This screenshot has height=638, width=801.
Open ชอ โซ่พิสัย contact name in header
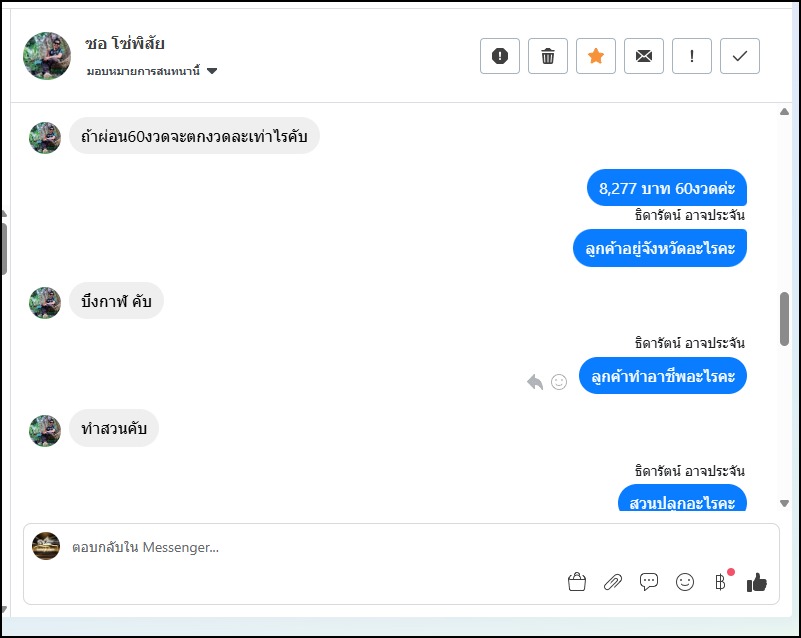tap(125, 44)
